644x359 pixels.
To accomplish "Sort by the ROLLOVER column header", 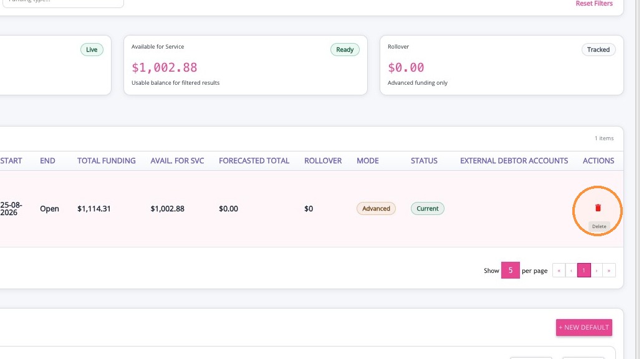I will [x=323, y=161].
